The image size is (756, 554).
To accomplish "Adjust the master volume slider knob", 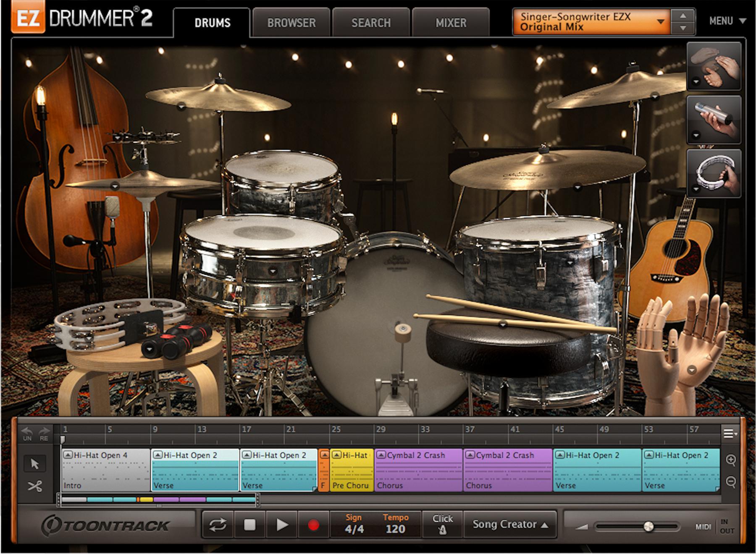I will click(648, 526).
